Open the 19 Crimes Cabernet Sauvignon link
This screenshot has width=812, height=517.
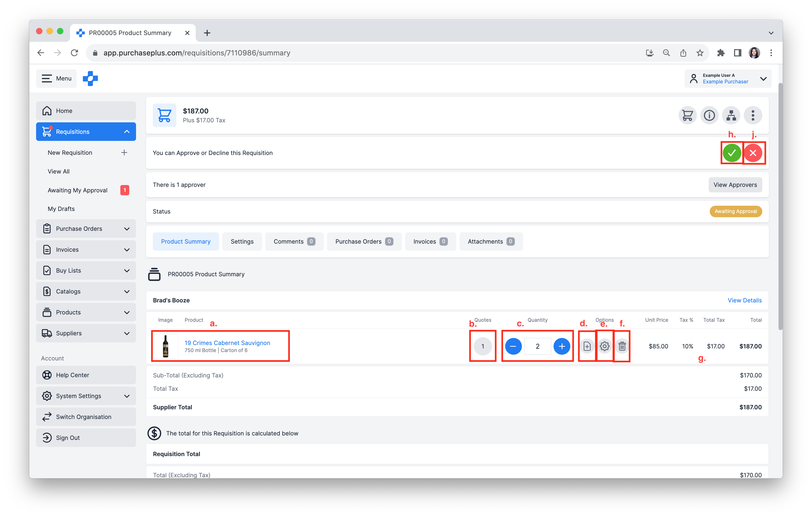227,343
